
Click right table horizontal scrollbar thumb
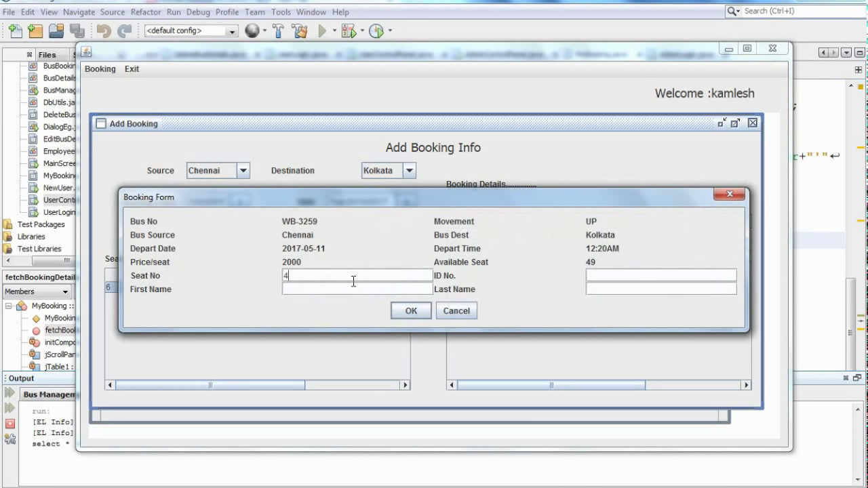[x=551, y=385]
